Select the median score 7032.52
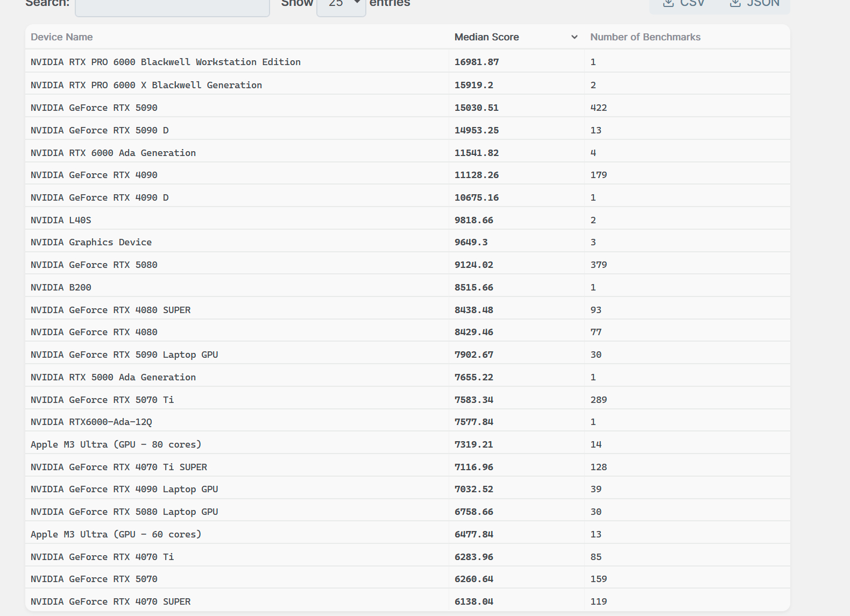The image size is (850, 616). pyautogui.click(x=474, y=489)
